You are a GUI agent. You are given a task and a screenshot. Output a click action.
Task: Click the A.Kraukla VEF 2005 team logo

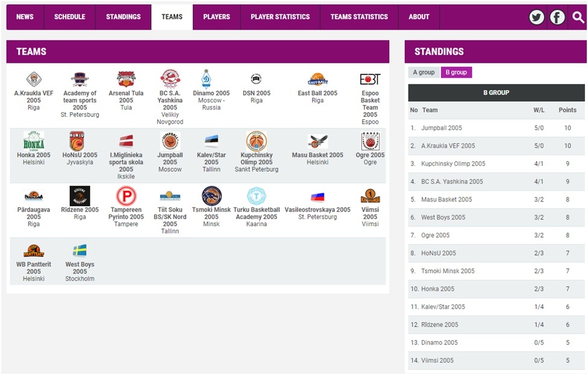coord(34,79)
